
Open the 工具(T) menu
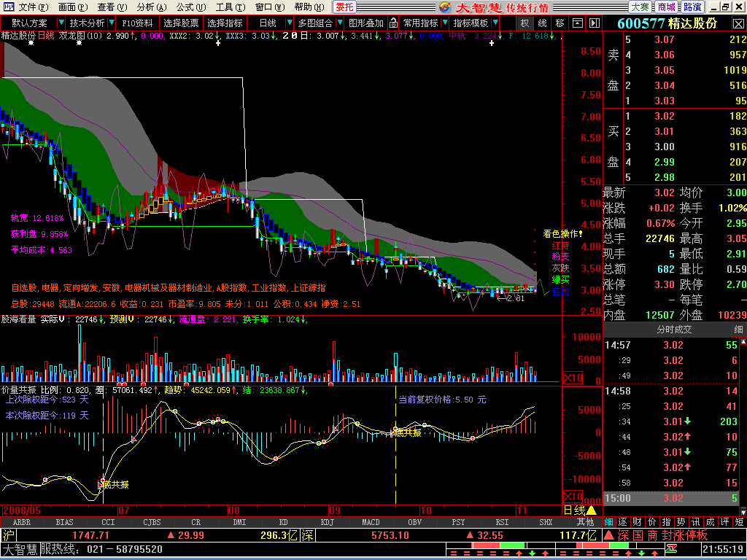point(230,7)
